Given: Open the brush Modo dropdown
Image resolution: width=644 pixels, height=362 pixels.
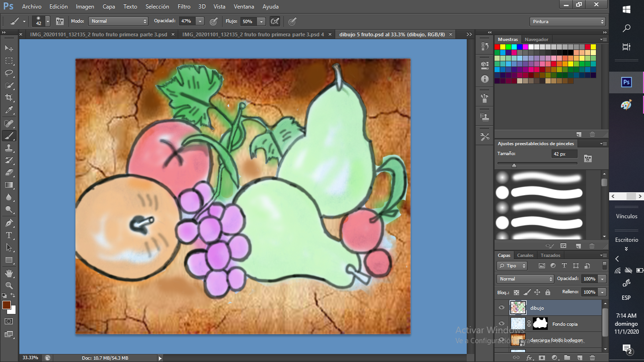Looking at the screenshot, I should pos(119,21).
